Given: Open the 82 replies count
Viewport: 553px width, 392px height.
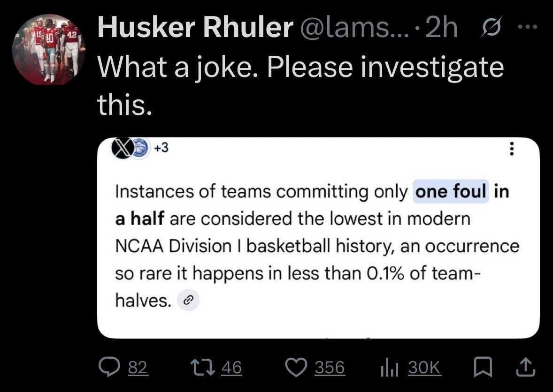Looking at the screenshot, I should point(137,368).
